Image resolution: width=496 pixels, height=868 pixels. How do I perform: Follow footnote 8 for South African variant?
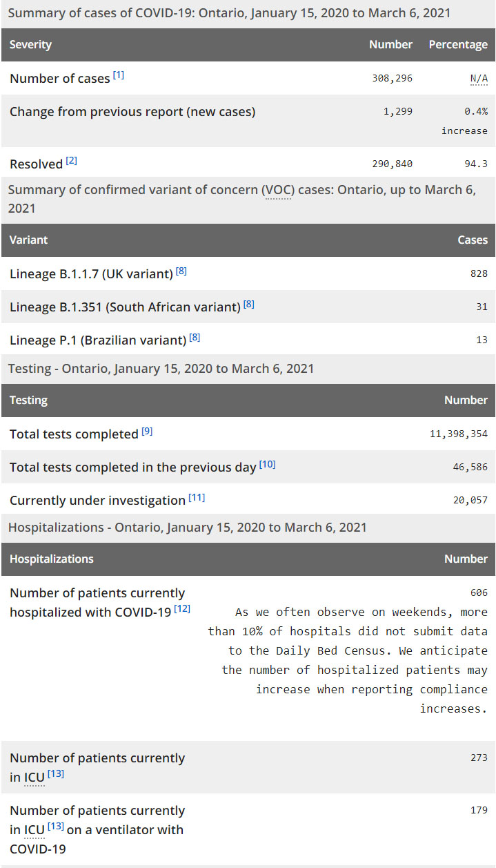pos(249,304)
